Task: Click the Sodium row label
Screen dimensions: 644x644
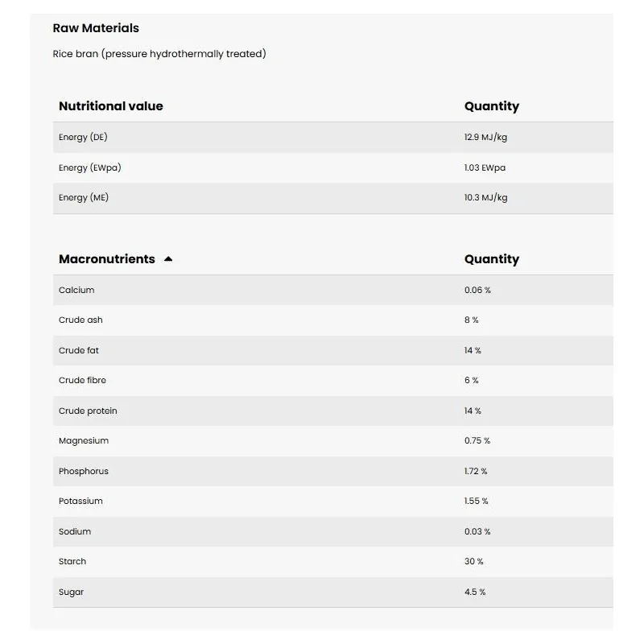Action: [75, 531]
